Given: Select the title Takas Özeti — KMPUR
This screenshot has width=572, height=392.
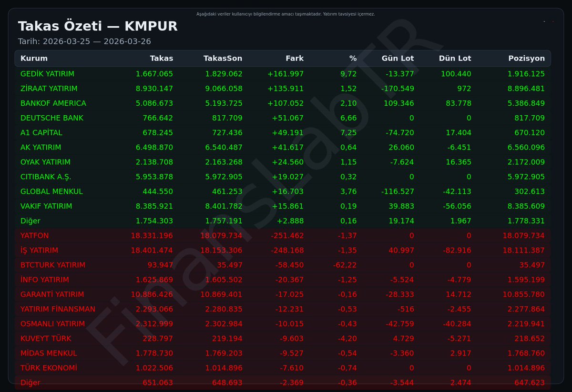Looking at the screenshot, I should [98, 26].
